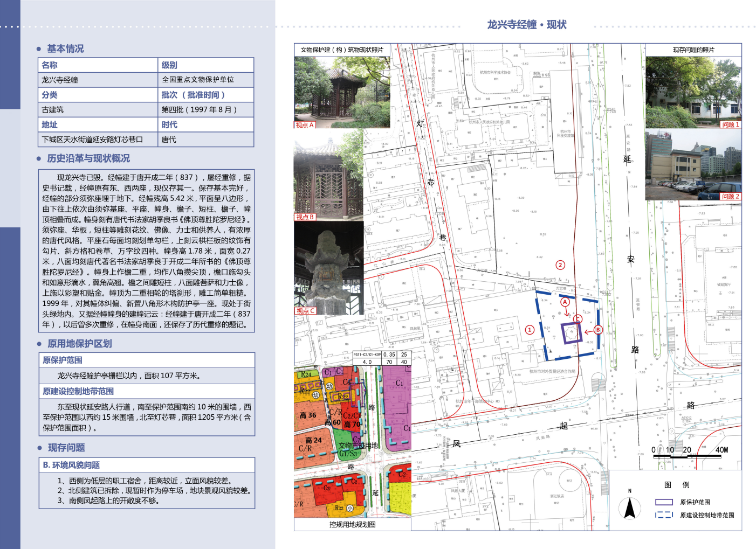Click circled marker 2 on the map
Image resolution: width=756 pixels, height=549 pixels.
tap(560, 265)
